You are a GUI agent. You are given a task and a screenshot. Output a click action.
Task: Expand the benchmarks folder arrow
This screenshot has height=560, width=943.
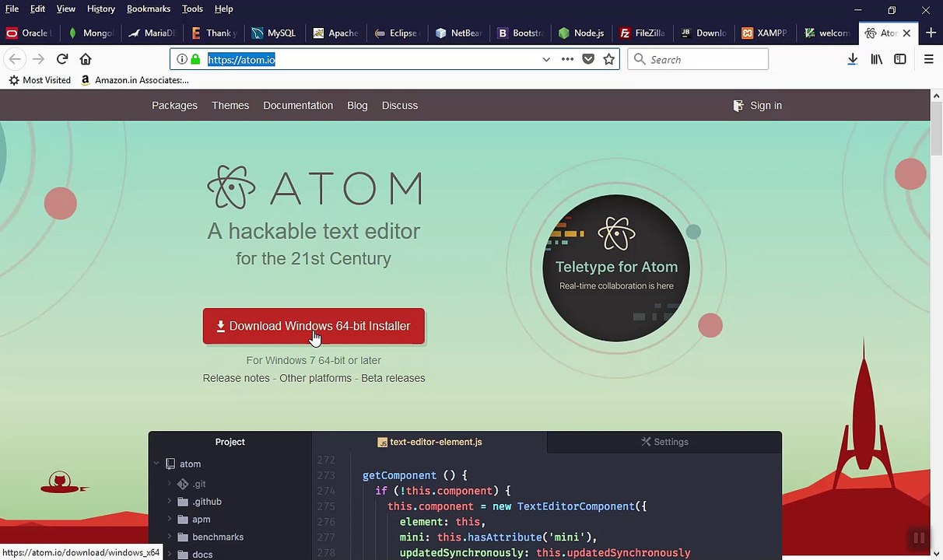point(170,537)
